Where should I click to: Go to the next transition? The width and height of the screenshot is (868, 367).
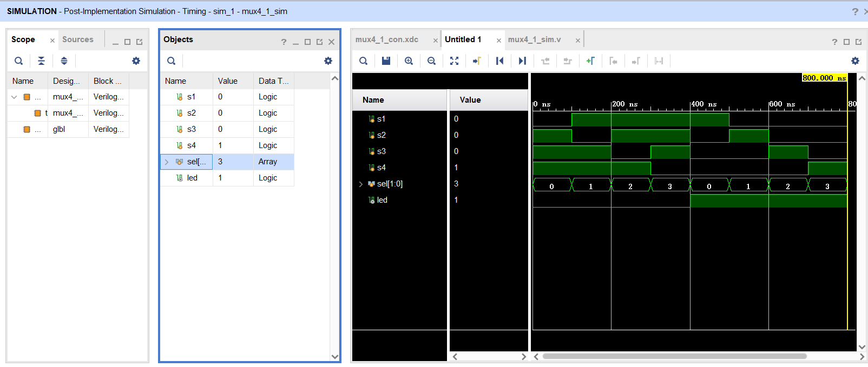point(568,61)
